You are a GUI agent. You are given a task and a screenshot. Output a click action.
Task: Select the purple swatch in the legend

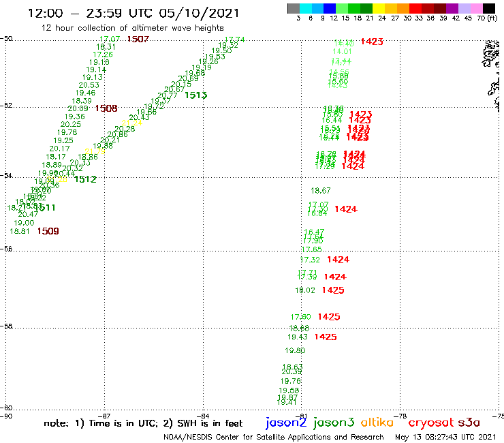(452, 8)
